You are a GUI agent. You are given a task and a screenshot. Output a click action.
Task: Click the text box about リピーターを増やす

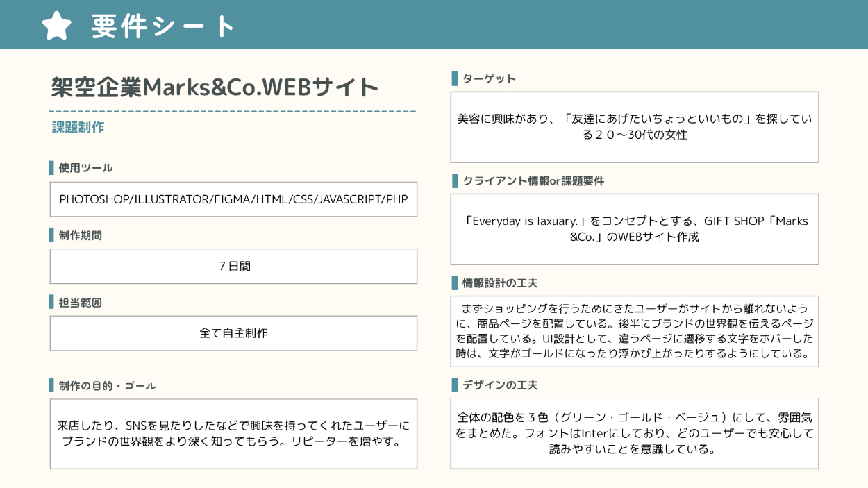[233, 434]
